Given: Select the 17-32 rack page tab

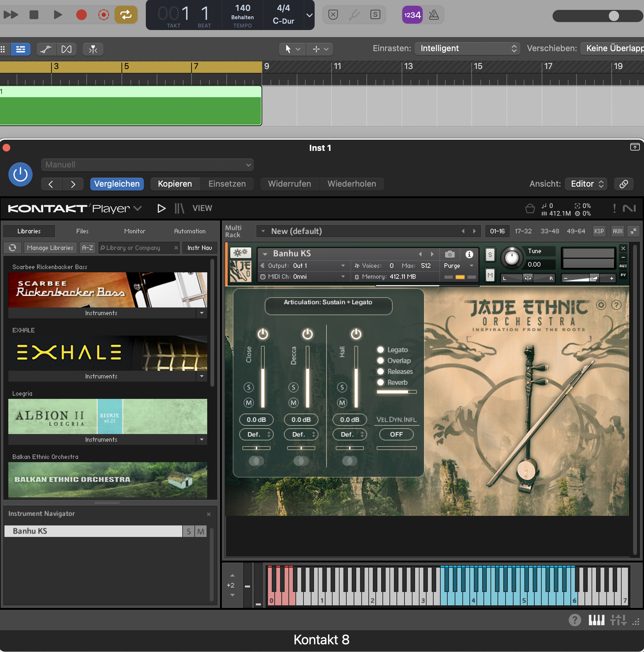Looking at the screenshot, I should point(523,231).
